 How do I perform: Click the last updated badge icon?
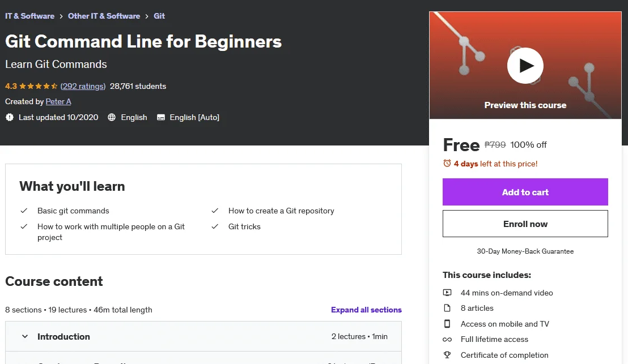point(10,117)
